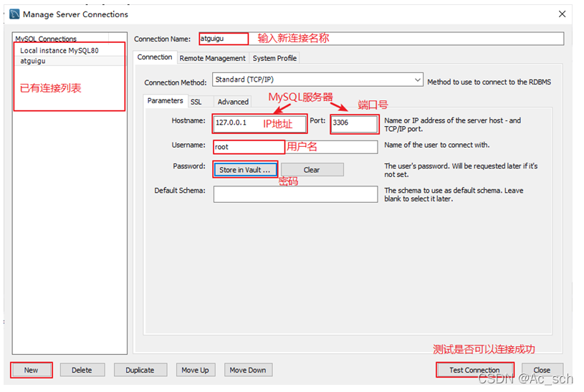The height and width of the screenshot is (392, 584).
Task: Open the System Profile tab
Action: tap(274, 58)
